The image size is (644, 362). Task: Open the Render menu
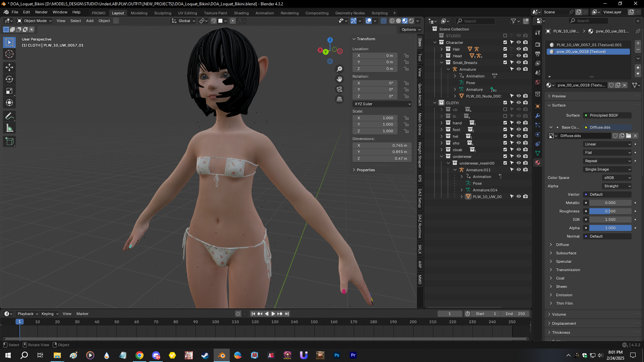pos(41,12)
